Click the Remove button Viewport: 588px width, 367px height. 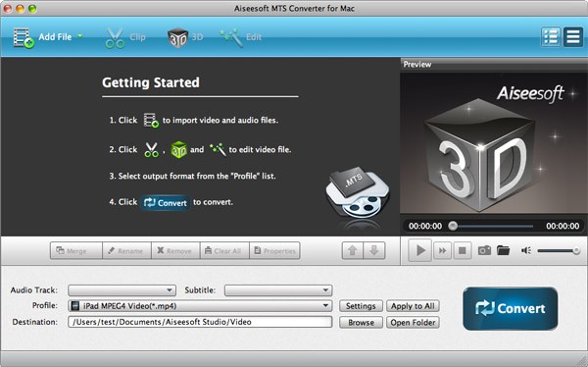[x=175, y=250]
